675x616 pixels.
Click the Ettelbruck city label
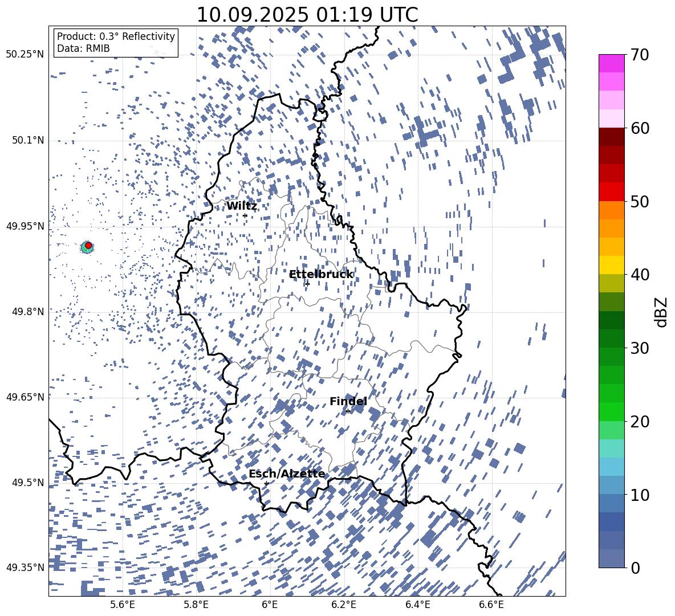pos(321,275)
